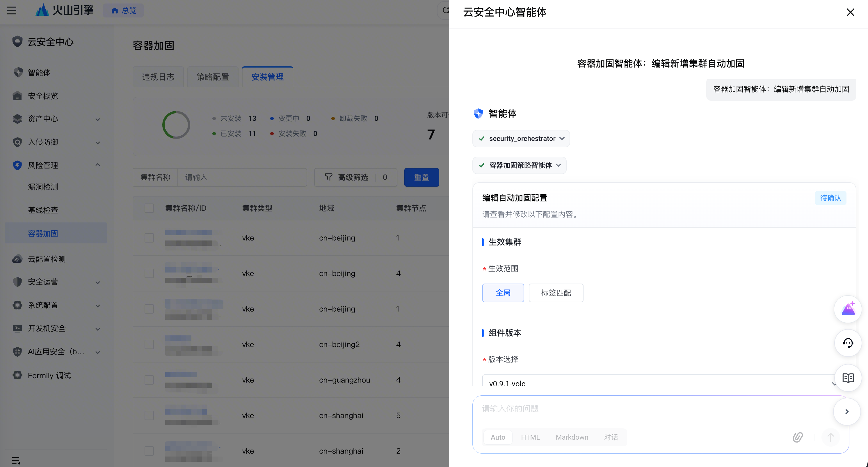Open 漏洞检测 in sidebar

(x=43, y=187)
